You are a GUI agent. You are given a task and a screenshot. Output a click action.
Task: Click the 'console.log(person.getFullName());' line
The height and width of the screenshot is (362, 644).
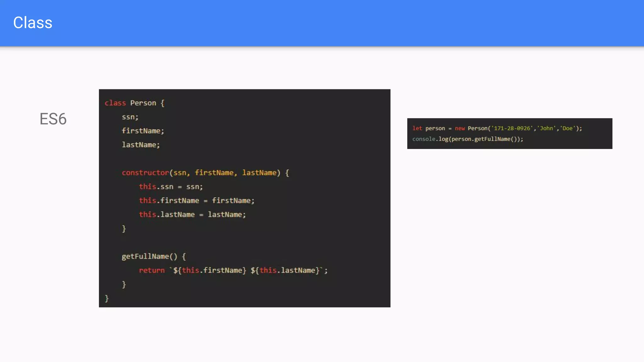point(468,139)
